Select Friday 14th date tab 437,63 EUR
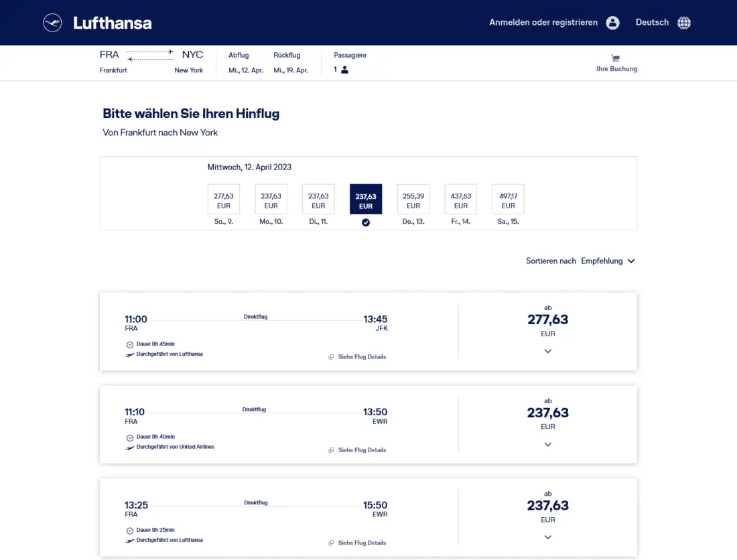 [x=461, y=200]
